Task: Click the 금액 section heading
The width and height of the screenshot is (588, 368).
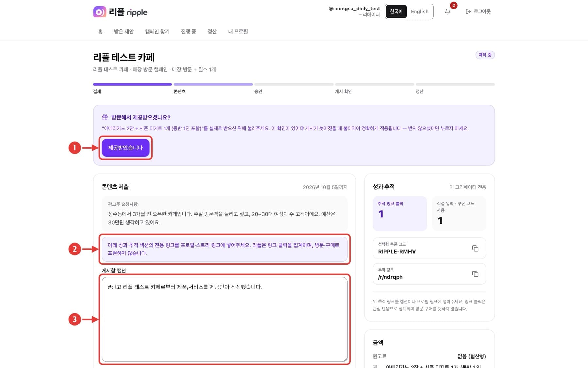Action: pos(378,342)
